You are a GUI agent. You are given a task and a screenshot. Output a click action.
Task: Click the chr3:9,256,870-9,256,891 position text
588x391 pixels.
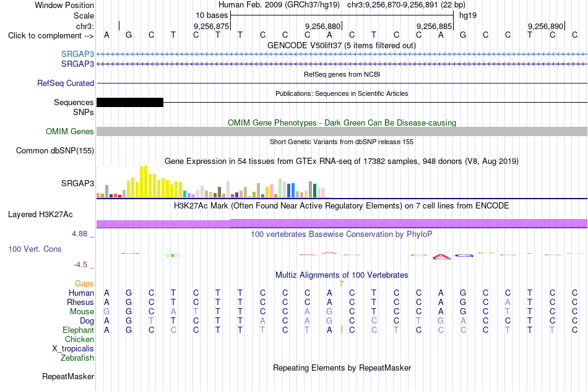[x=406, y=5]
